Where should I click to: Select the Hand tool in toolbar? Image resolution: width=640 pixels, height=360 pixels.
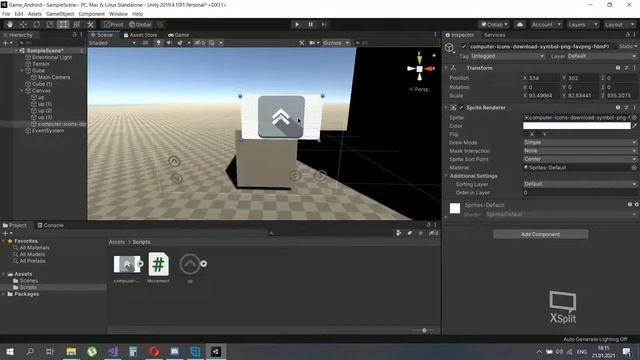tap(9, 24)
